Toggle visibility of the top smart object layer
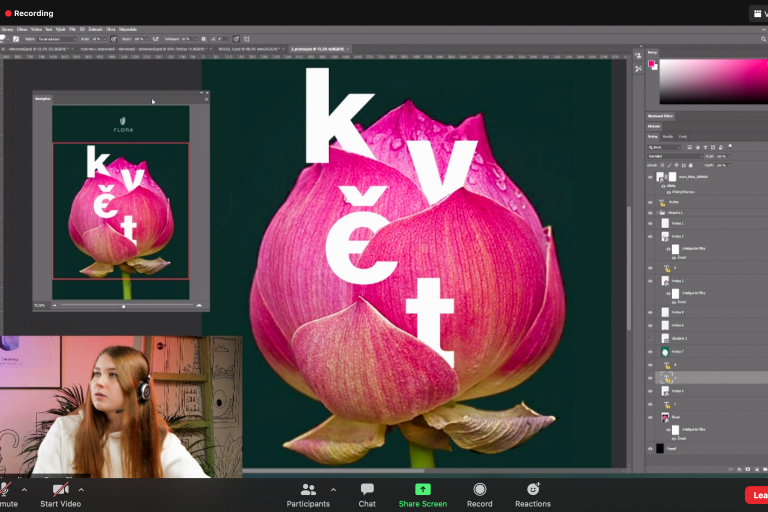 point(650,177)
